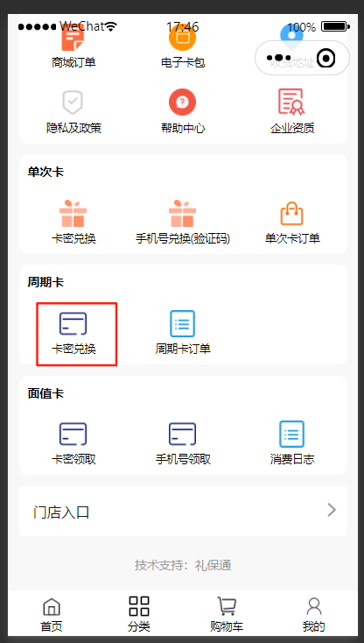
Task: Open 消费日志 consumption log icon
Action: coord(291,434)
